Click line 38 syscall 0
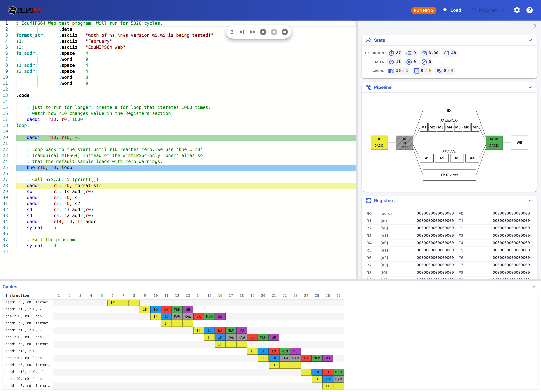541x392 pixels. pos(41,246)
